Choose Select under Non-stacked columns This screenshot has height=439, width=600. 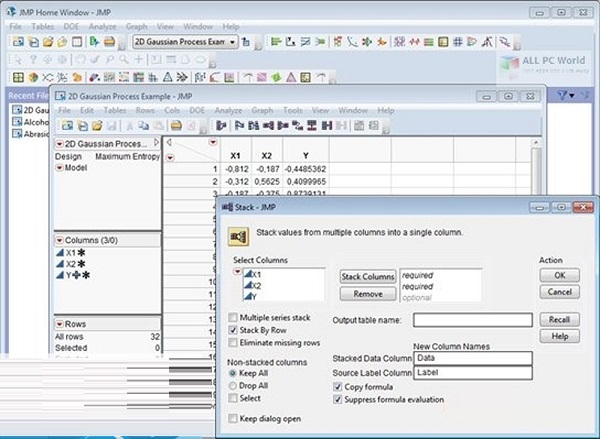pos(233,398)
